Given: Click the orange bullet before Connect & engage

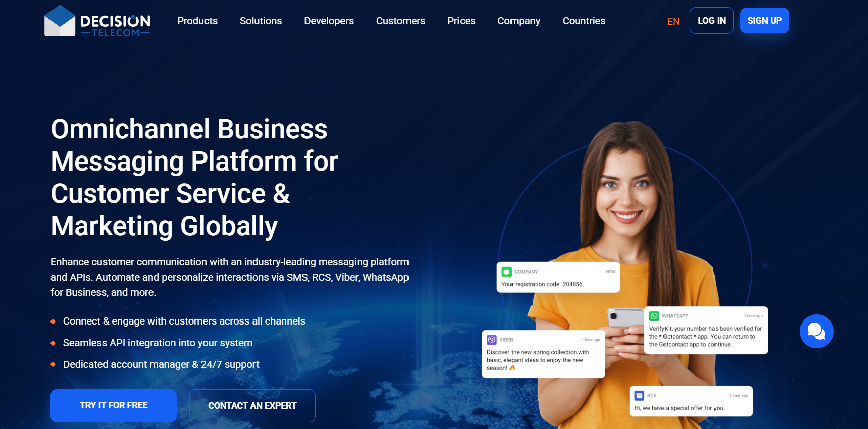Looking at the screenshot, I should click(53, 321).
